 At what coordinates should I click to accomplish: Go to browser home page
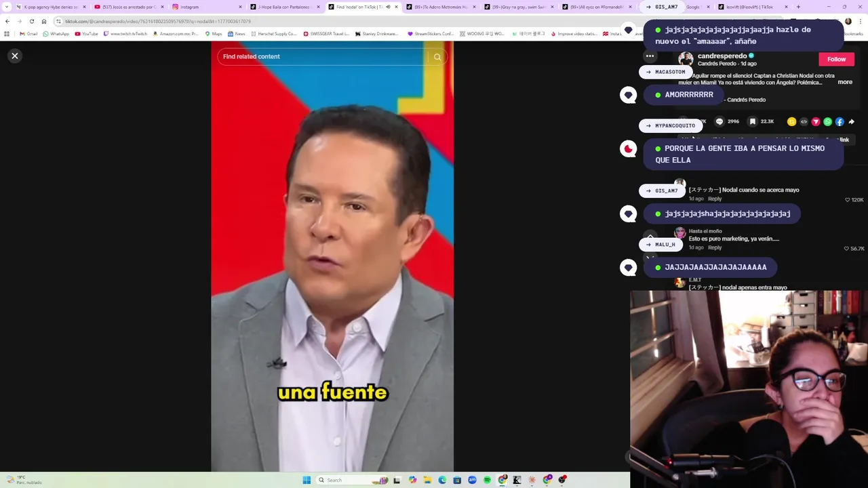tap(44, 21)
